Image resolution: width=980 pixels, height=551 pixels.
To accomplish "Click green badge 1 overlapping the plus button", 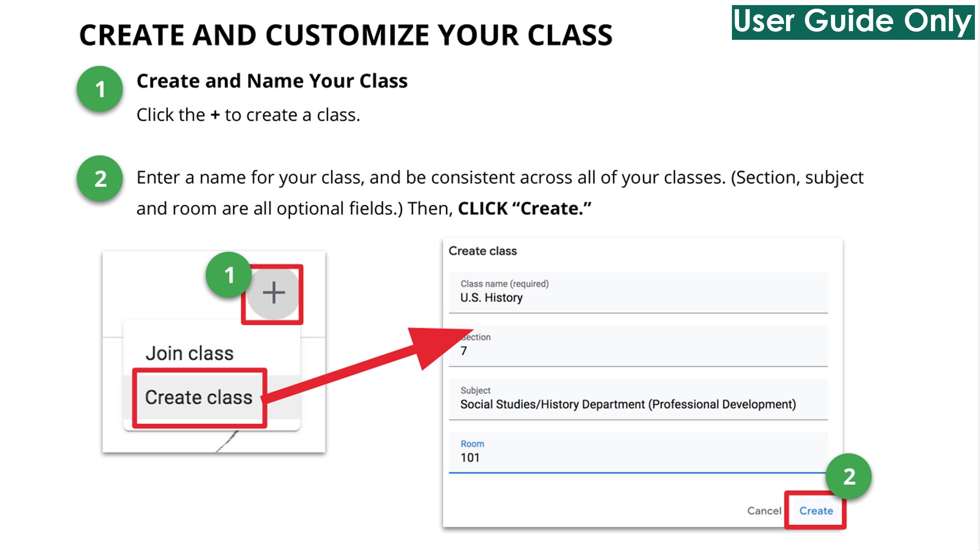I will [228, 275].
